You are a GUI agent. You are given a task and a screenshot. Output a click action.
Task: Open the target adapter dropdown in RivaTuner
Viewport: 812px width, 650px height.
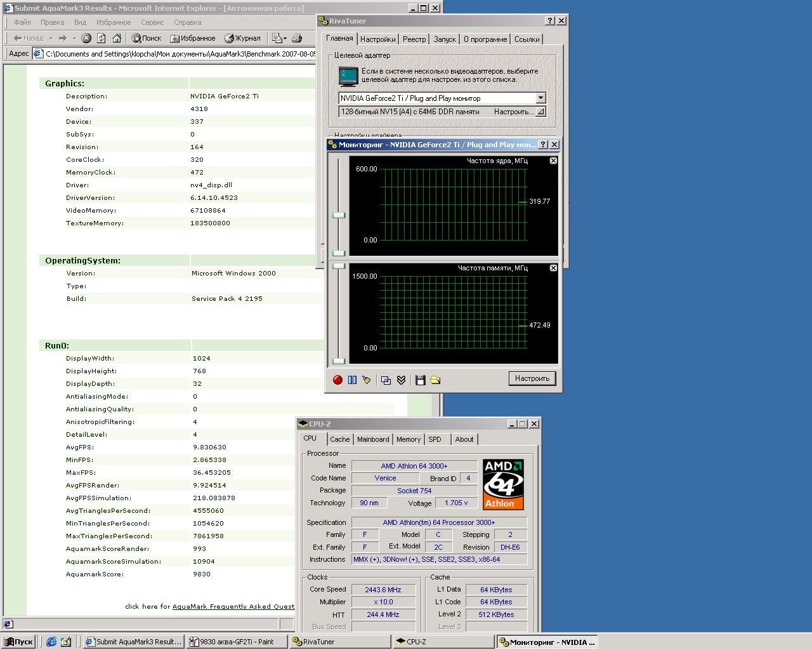click(x=540, y=98)
